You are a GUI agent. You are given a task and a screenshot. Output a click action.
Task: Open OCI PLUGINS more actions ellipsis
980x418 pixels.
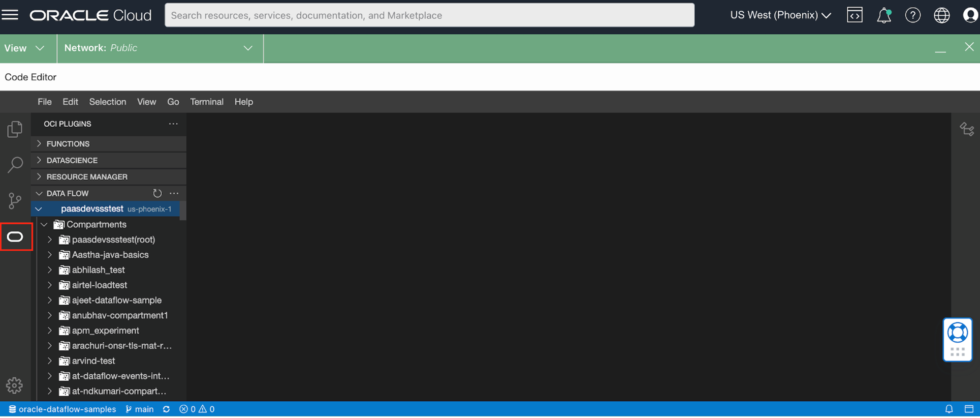[173, 124]
